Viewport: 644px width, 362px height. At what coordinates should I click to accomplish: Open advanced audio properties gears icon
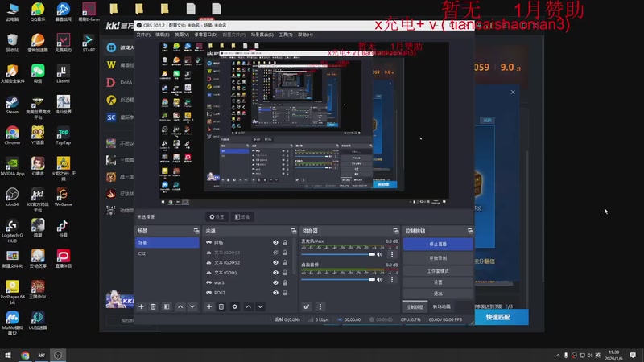307,306
